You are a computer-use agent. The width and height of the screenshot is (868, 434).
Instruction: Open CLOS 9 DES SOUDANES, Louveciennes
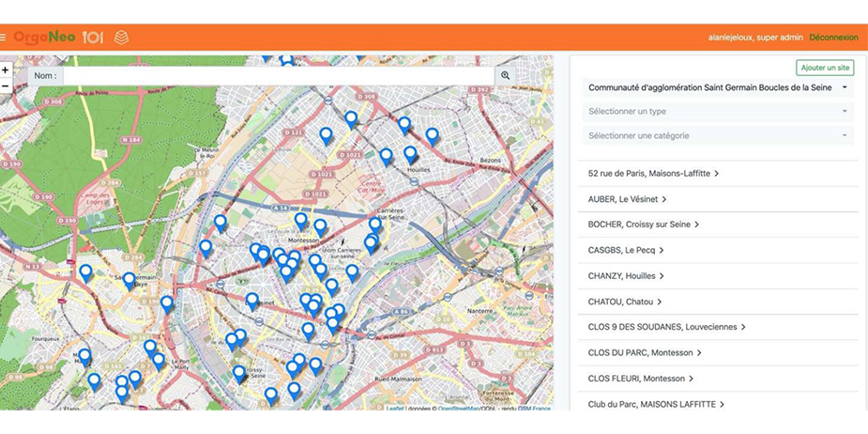(x=666, y=327)
